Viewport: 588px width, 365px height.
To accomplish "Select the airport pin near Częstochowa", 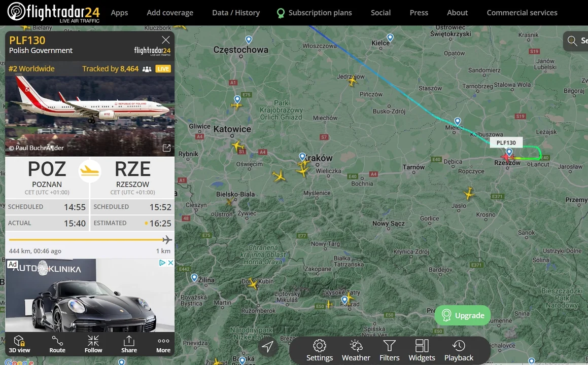I will [x=249, y=40].
